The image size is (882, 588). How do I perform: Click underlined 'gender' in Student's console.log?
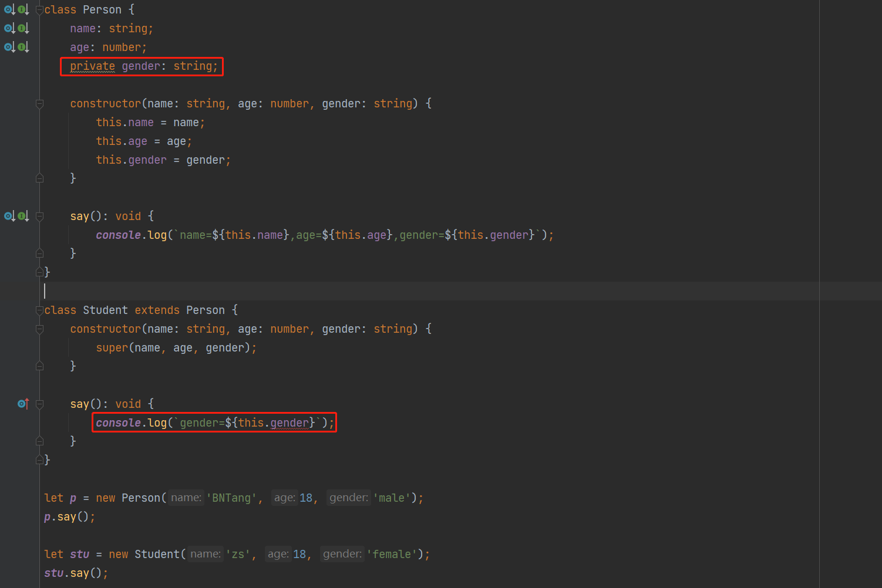[289, 423]
